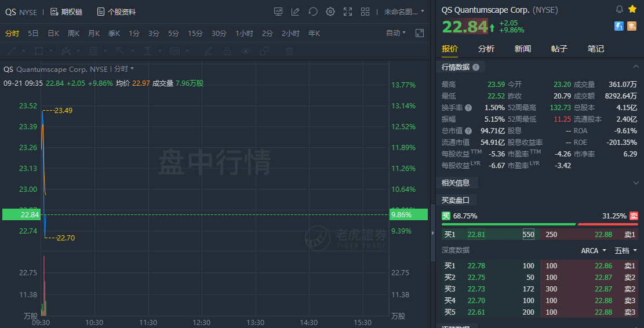
Task: Click the 买1 bid price 22.81
Action: pyautogui.click(x=476, y=234)
